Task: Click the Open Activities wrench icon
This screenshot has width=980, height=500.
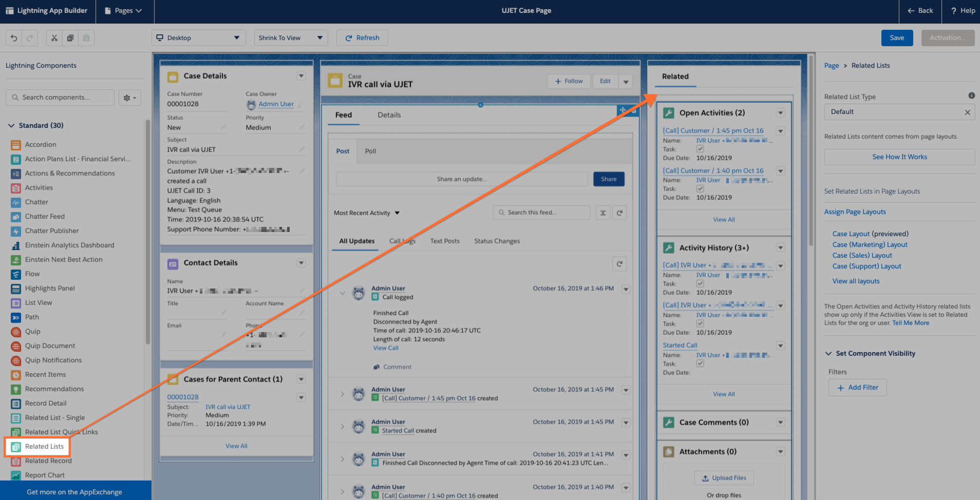Action: (669, 113)
